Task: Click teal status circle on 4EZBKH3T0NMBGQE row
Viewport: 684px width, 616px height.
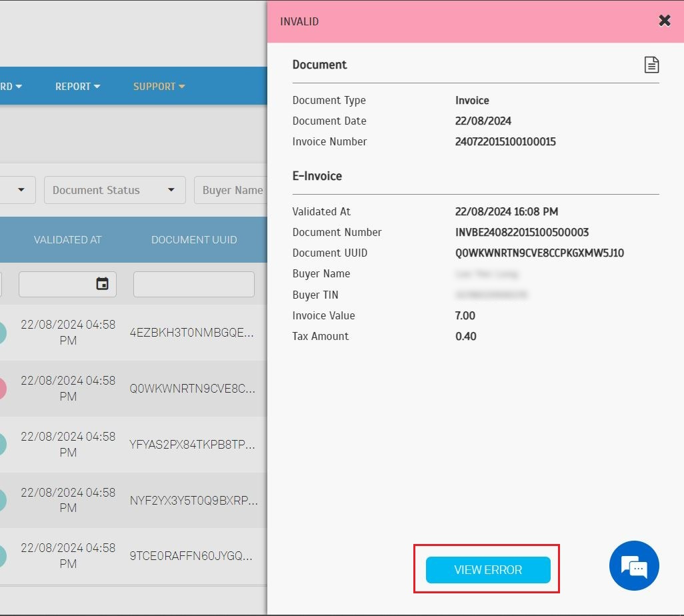Action: pos(2,332)
